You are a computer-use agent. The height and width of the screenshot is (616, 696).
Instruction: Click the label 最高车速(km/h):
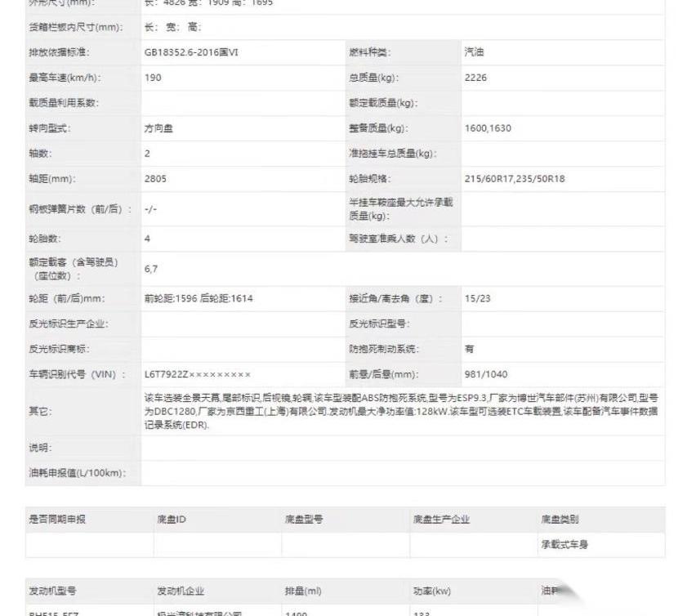tap(65, 78)
